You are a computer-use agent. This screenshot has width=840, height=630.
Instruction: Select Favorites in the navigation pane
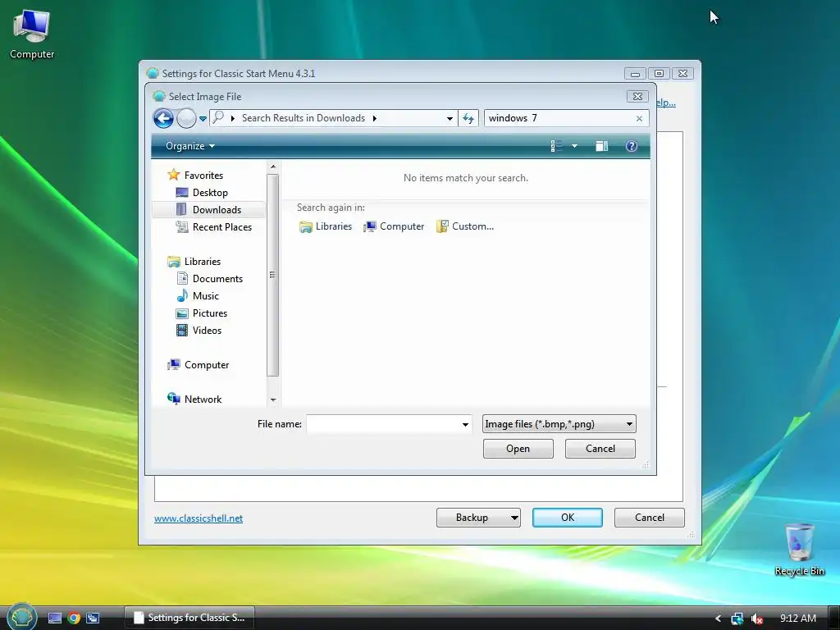pyautogui.click(x=203, y=176)
